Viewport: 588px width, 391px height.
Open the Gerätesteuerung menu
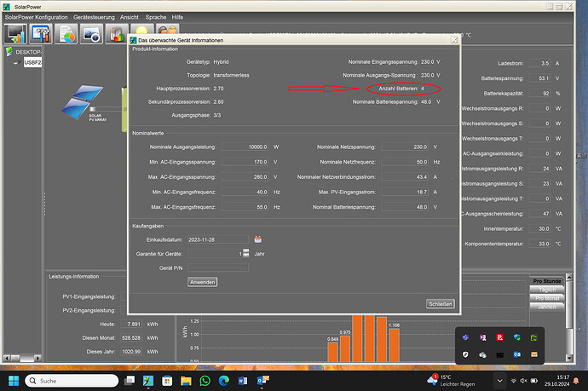94,17
